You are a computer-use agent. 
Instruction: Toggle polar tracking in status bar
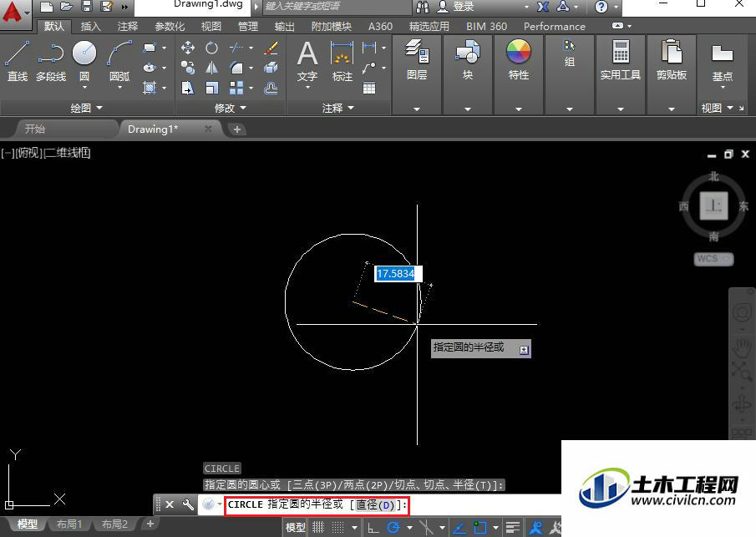click(393, 527)
